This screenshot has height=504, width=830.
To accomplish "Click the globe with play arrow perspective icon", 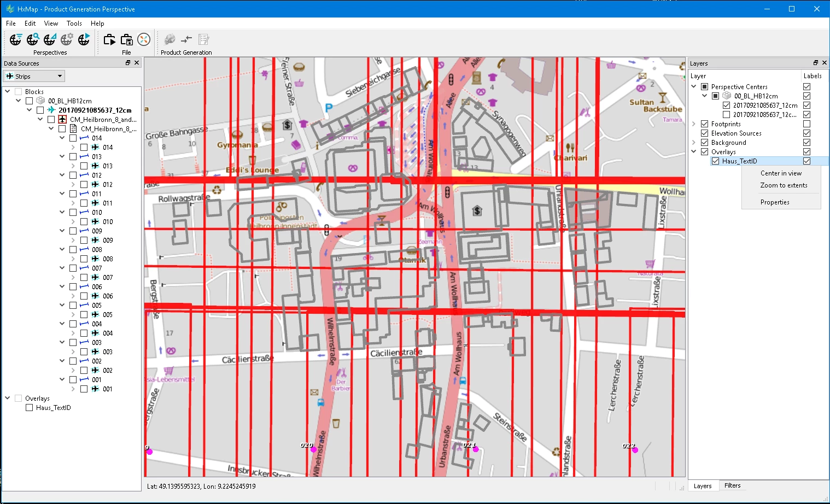I will click(84, 39).
